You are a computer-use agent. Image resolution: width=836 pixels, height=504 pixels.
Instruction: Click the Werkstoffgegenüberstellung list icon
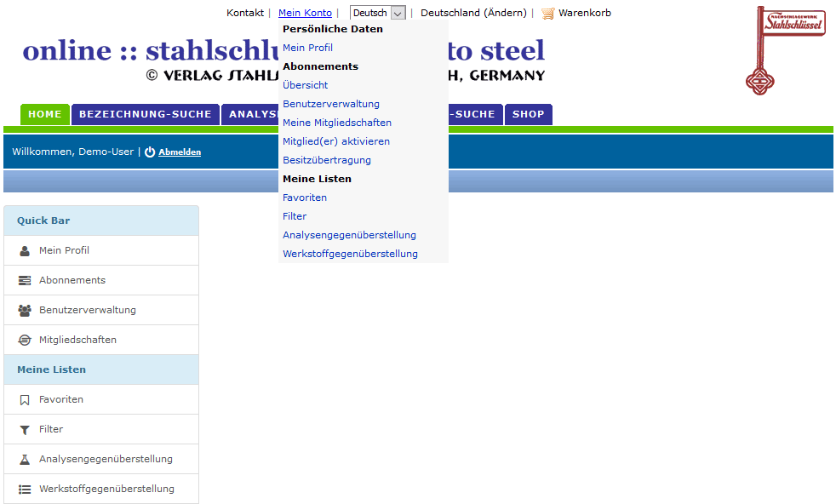25,490
